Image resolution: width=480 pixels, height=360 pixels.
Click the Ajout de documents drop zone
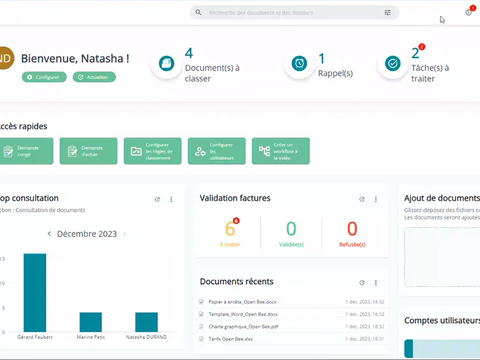(x=442, y=257)
